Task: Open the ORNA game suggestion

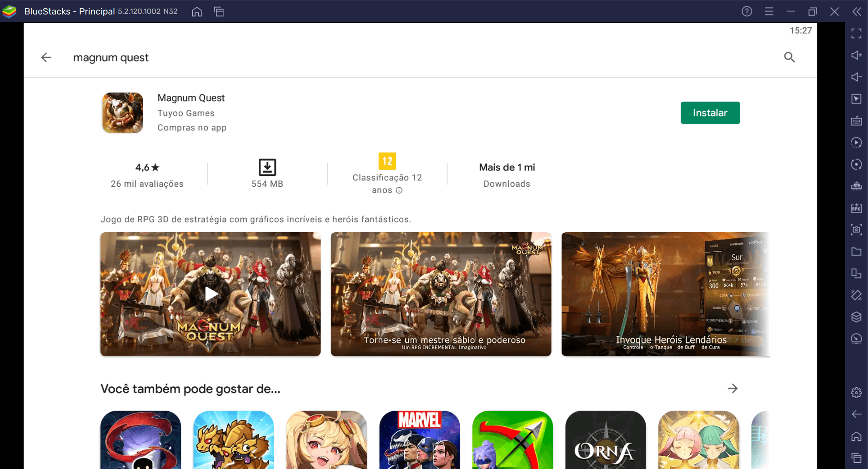Action: coord(605,440)
